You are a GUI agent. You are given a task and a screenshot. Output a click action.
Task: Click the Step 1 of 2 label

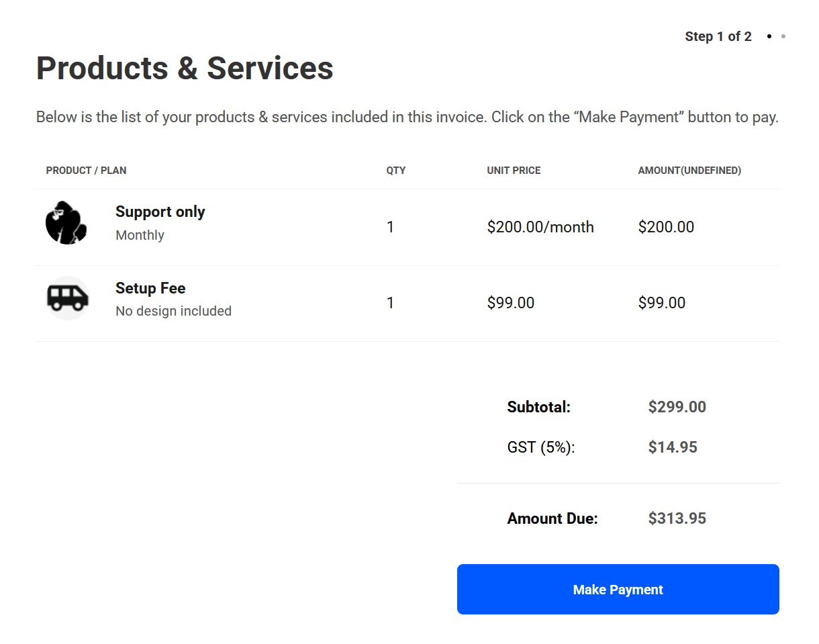click(718, 36)
